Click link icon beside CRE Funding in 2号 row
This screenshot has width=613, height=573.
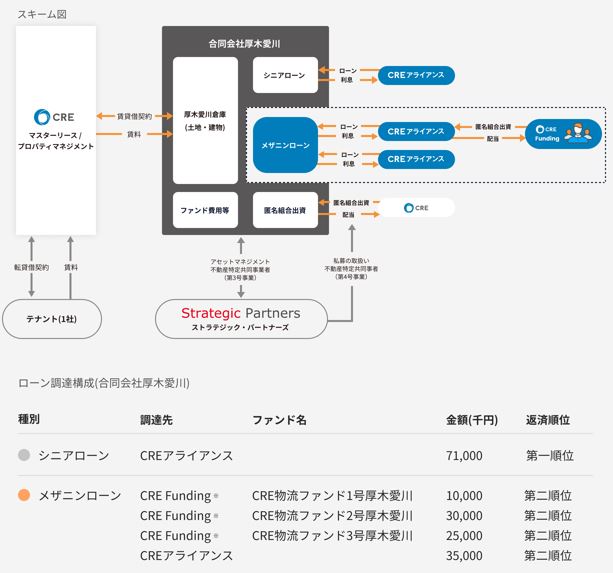[216, 516]
